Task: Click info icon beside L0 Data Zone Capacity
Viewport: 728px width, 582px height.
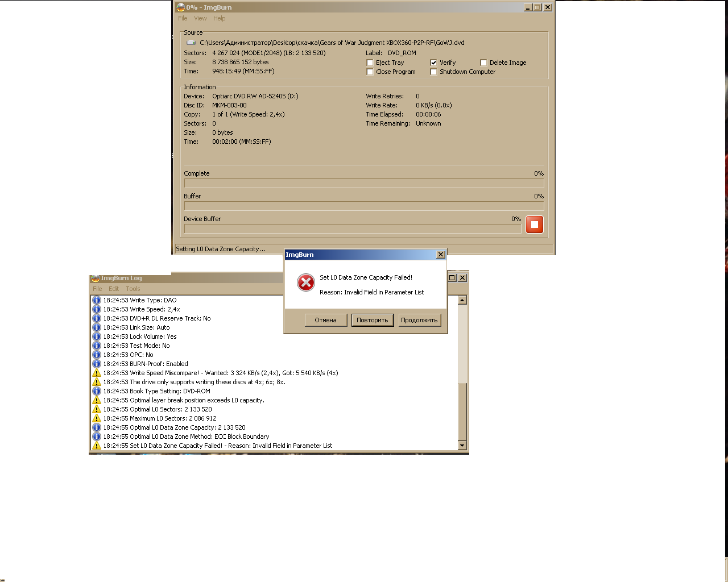Action: pyautogui.click(x=97, y=427)
